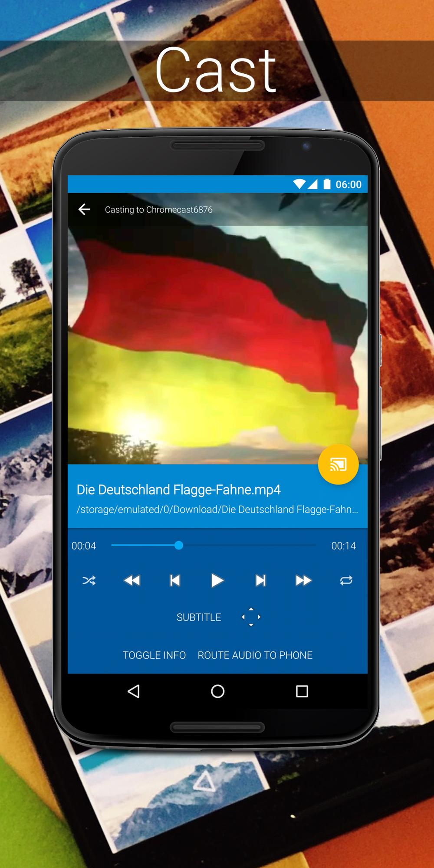Viewport: 434px width, 868px height.
Task: Tap the status bar clock 06:00
Action: pyautogui.click(x=349, y=184)
